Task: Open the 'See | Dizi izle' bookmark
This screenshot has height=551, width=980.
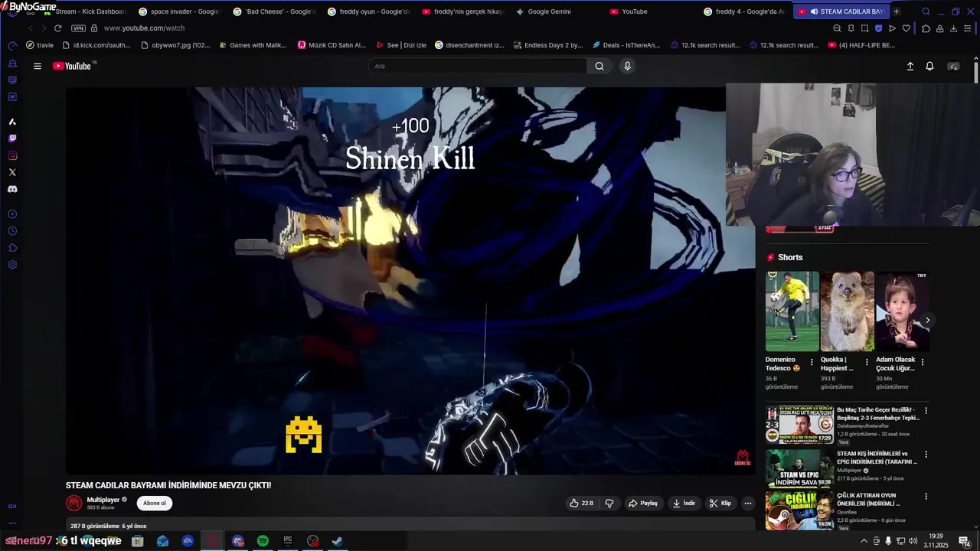Action: pyautogui.click(x=401, y=45)
